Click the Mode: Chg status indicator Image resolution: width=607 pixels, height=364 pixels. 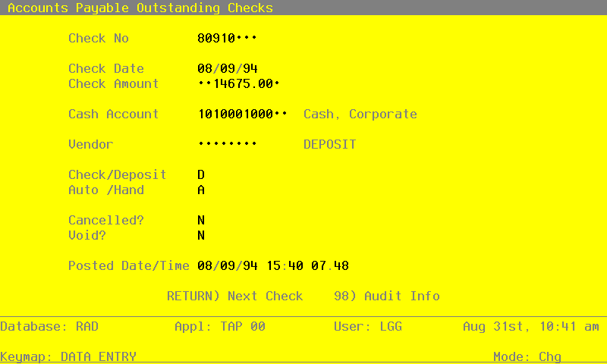click(x=527, y=356)
